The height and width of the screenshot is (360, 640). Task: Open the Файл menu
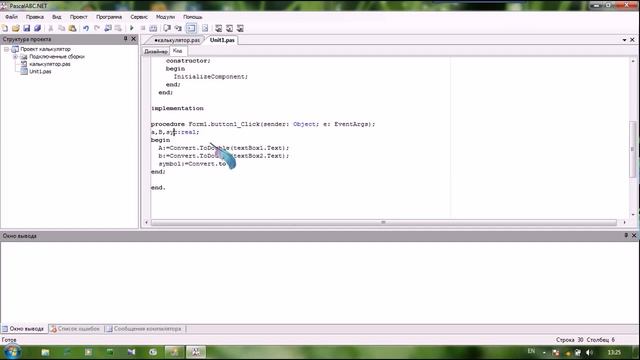[11, 17]
